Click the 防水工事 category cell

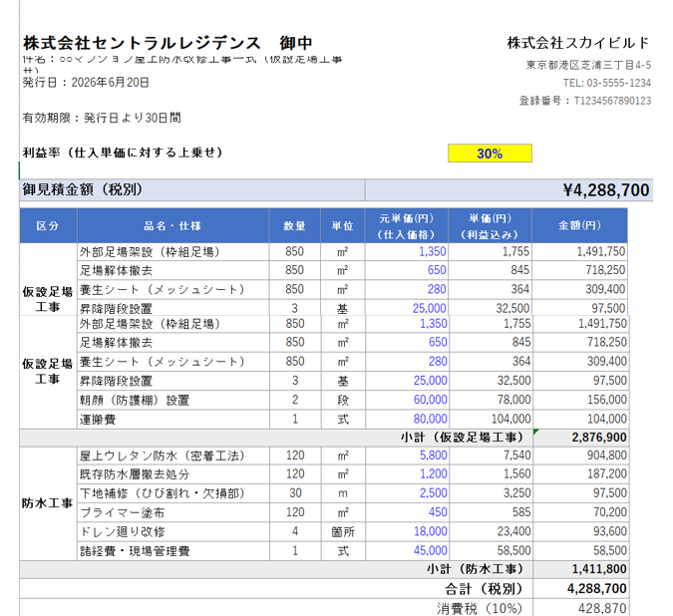coord(48,503)
